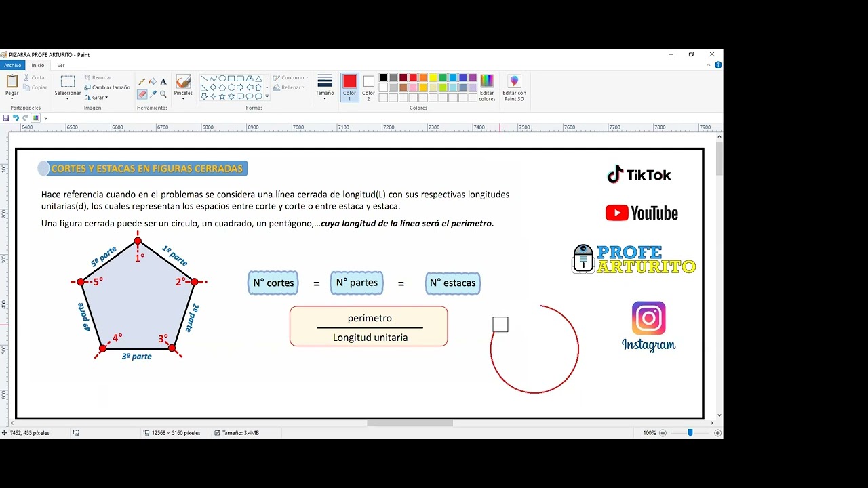Expand the Pegar dropdown arrow
The height and width of the screenshot is (488, 868).
[x=12, y=99]
